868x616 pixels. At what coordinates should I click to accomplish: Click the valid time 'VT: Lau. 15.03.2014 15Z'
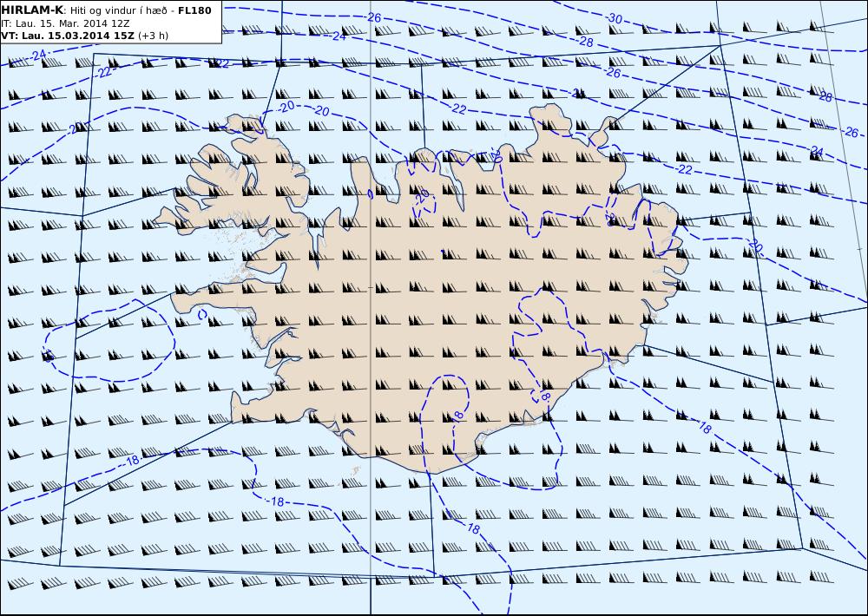[x=68, y=36]
